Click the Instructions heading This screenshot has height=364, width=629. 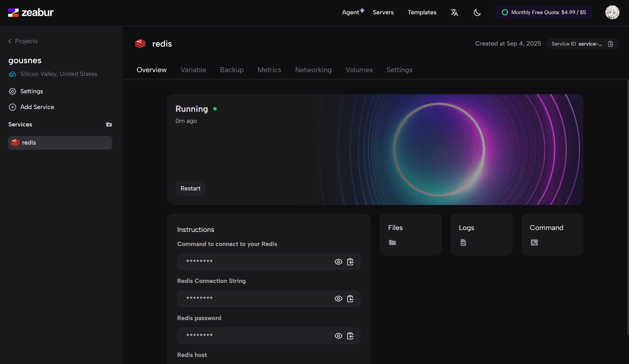[196, 230]
